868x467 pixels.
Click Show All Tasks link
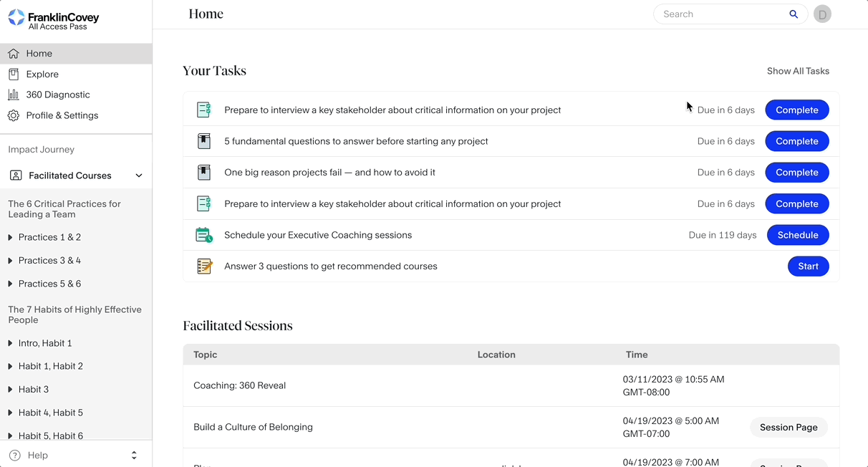coord(798,71)
